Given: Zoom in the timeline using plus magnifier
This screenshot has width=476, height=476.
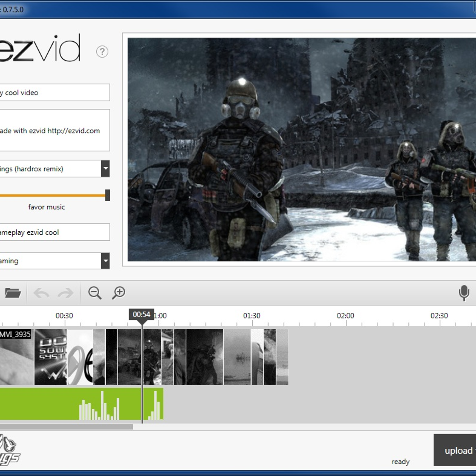Looking at the screenshot, I should [x=119, y=293].
